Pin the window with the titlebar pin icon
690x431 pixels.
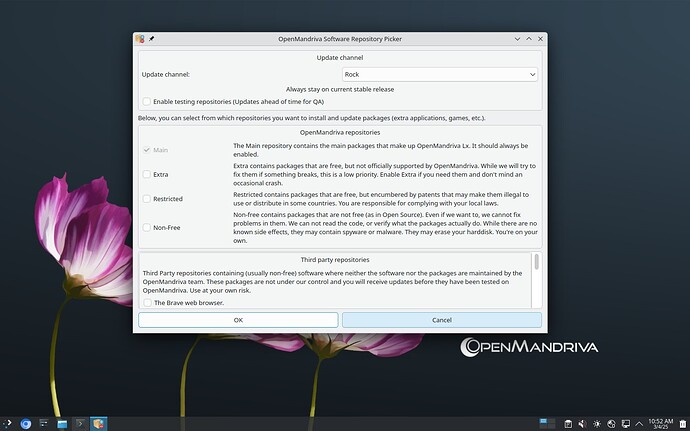tap(151, 39)
